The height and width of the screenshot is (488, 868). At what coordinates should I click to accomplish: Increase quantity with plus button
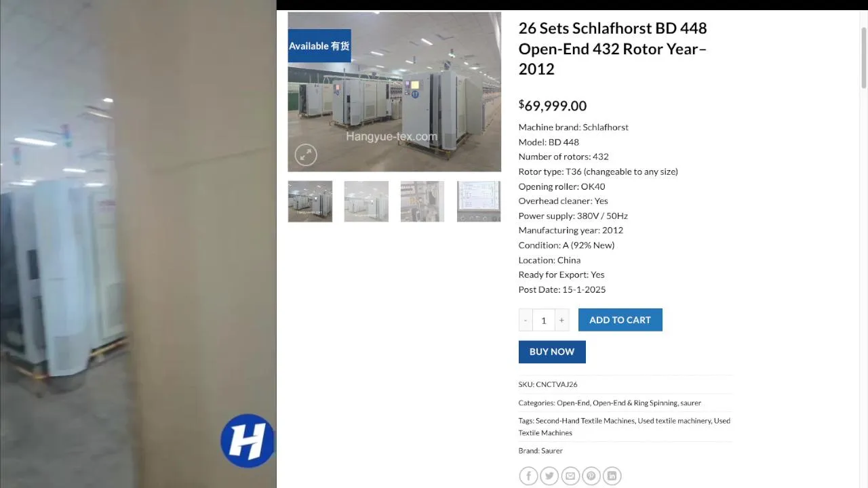pyautogui.click(x=561, y=320)
